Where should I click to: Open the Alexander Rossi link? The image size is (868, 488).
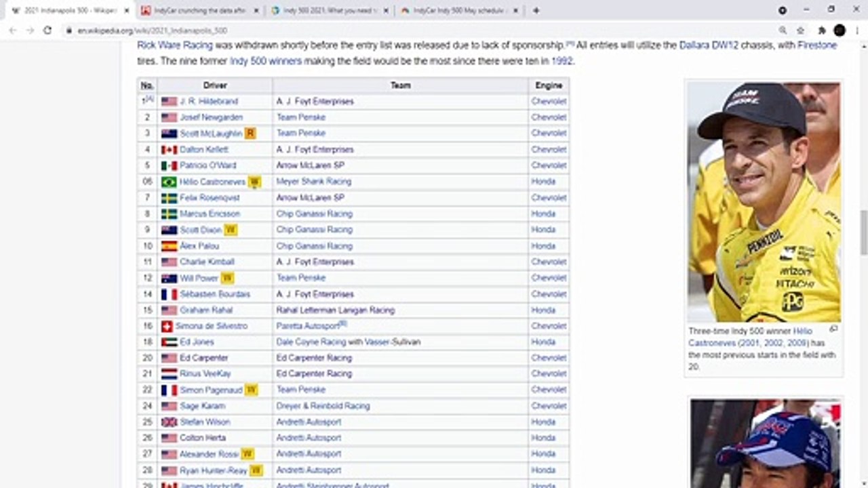tap(209, 454)
